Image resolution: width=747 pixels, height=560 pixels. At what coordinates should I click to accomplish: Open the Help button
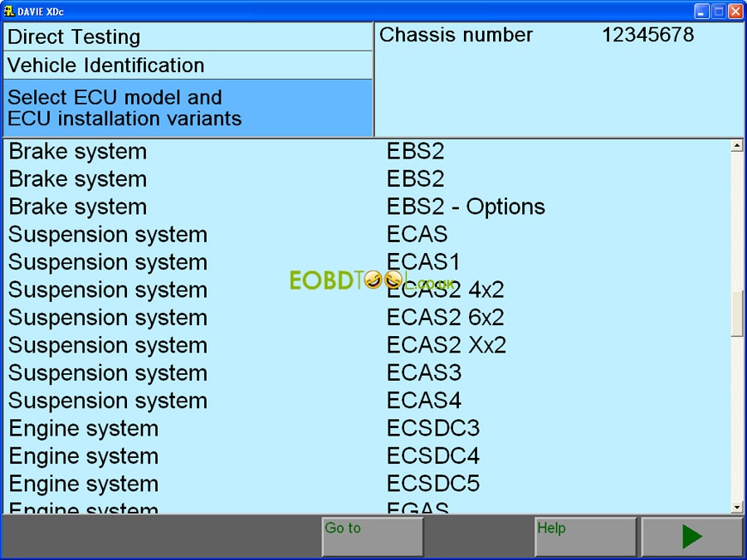tap(585, 537)
